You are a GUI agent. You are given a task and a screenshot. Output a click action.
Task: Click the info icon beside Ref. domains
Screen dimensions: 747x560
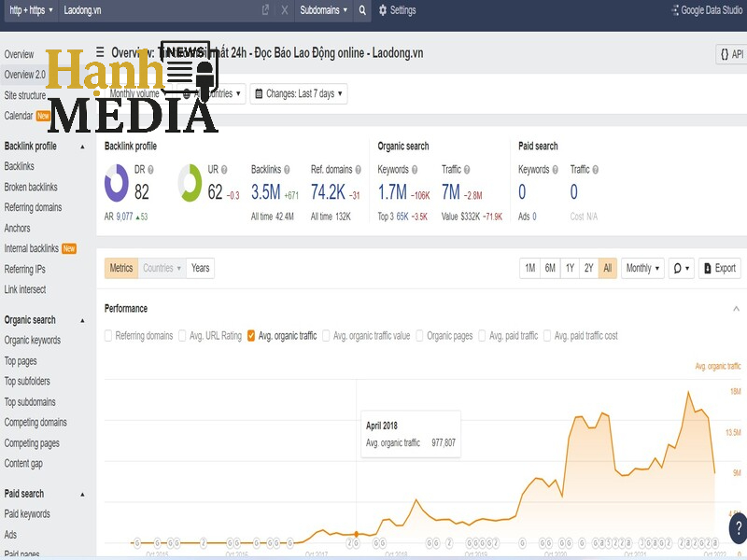(x=358, y=170)
